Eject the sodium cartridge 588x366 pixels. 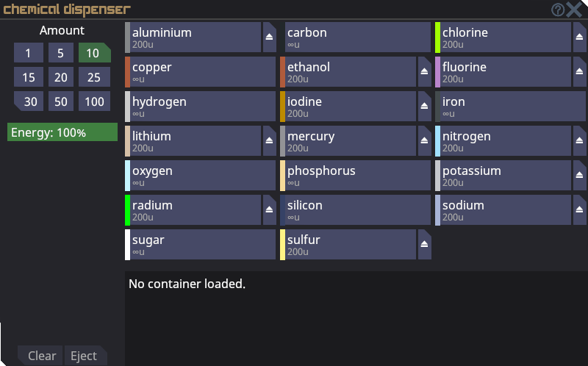pos(579,209)
